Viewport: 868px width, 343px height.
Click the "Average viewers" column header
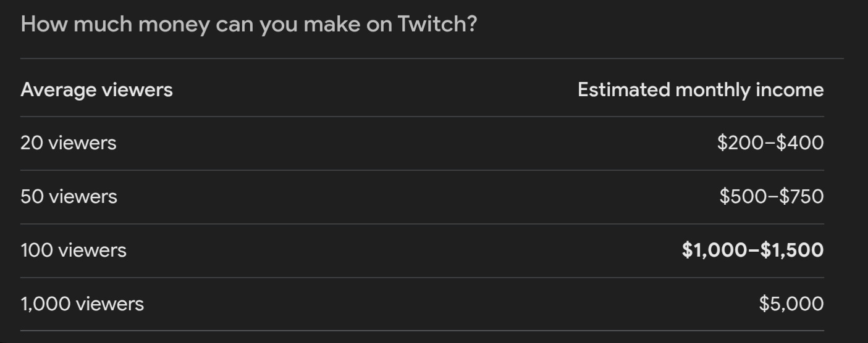coord(96,90)
